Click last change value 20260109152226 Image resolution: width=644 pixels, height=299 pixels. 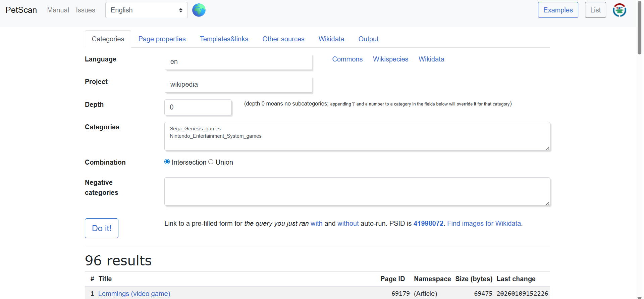click(x=522, y=294)
